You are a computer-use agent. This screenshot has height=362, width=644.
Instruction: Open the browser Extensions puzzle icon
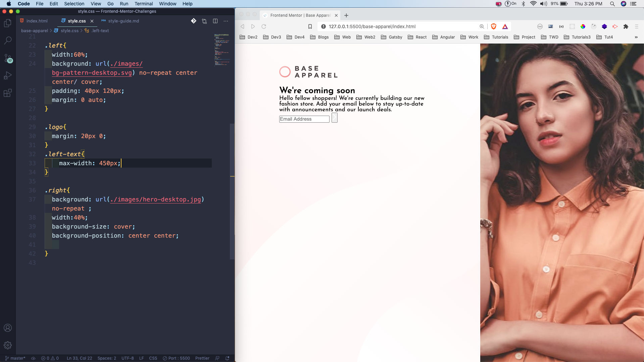[x=626, y=26]
